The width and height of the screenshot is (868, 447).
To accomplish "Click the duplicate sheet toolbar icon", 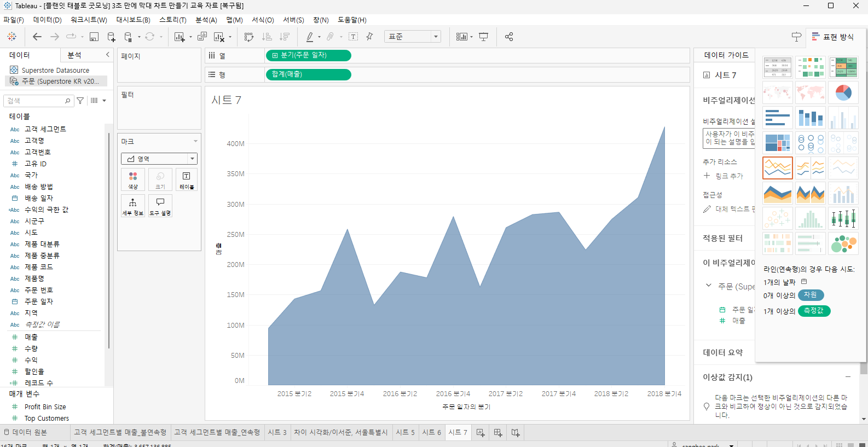I will tap(202, 37).
